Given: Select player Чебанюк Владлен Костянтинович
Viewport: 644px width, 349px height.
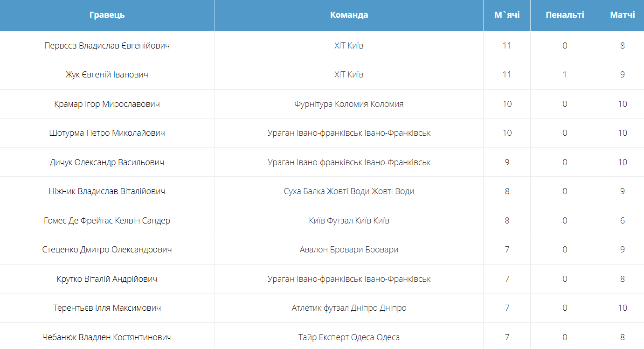Looking at the screenshot, I should [x=107, y=337].
